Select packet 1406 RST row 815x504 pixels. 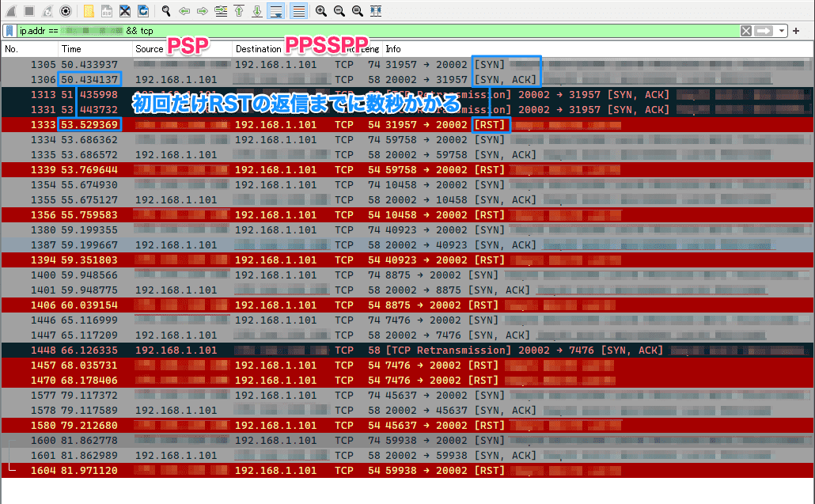(407, 305)
